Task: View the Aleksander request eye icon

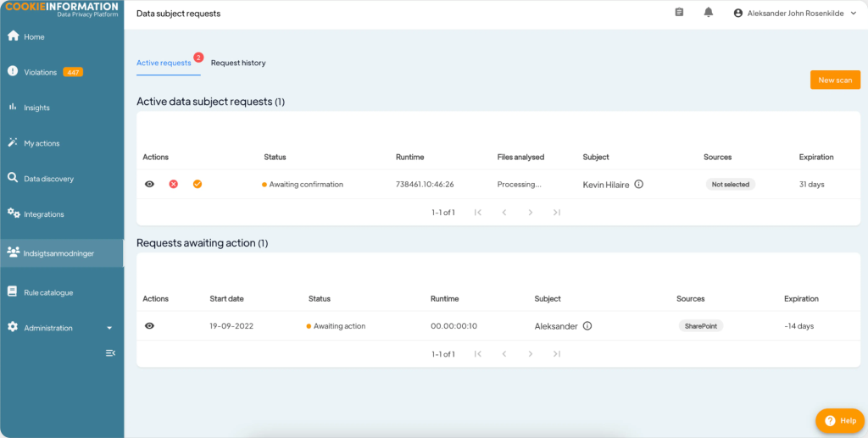Action: point(149,325)
